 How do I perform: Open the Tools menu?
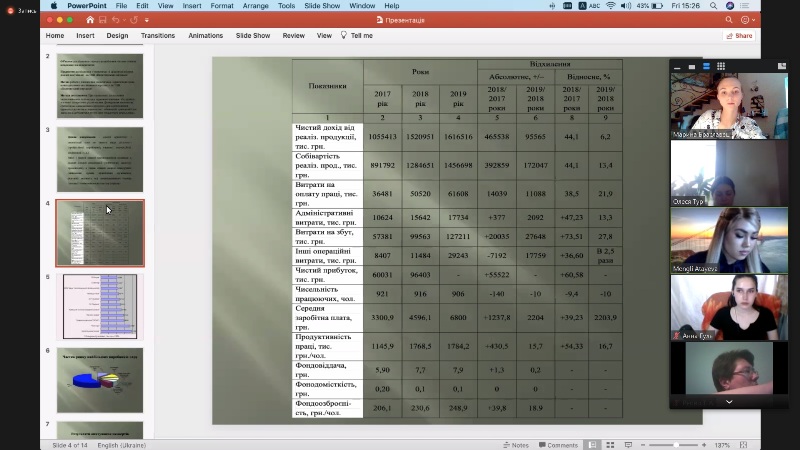point(286,6)
